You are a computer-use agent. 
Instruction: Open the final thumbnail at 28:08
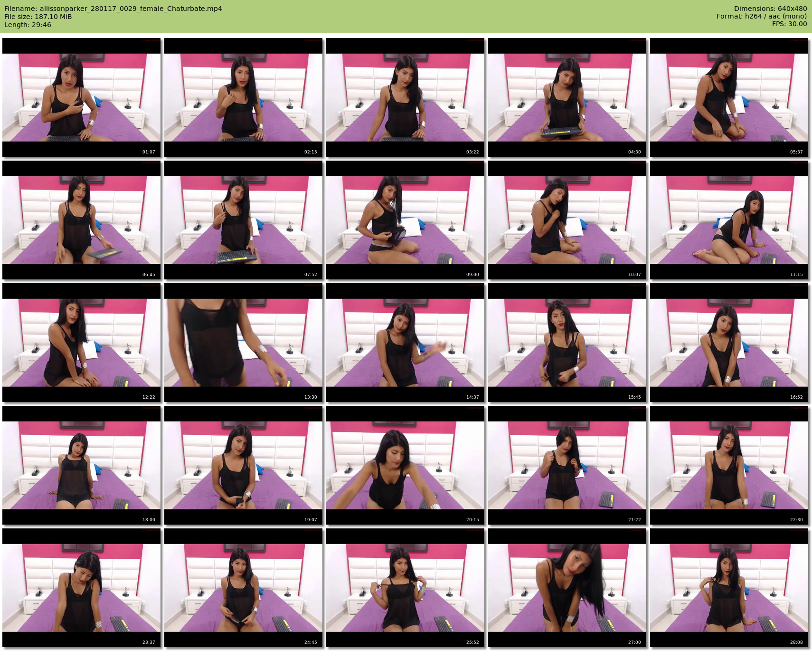click(729, 588)
